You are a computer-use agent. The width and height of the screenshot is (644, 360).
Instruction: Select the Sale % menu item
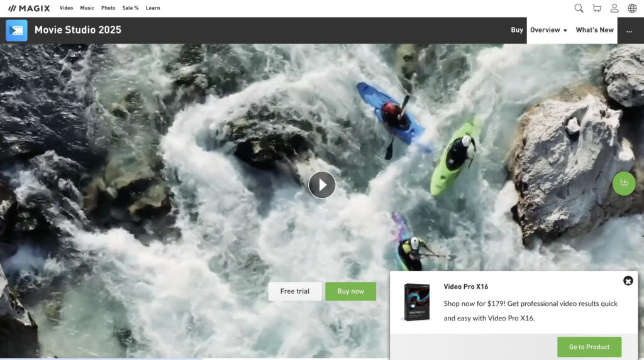tap(130, 8)
